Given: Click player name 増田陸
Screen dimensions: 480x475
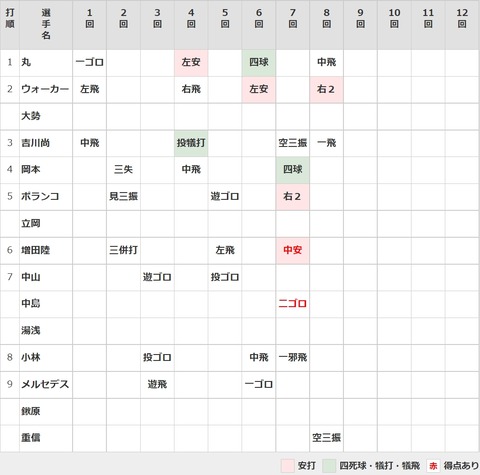Looking at the screenshot, I should tap(35, 250).
